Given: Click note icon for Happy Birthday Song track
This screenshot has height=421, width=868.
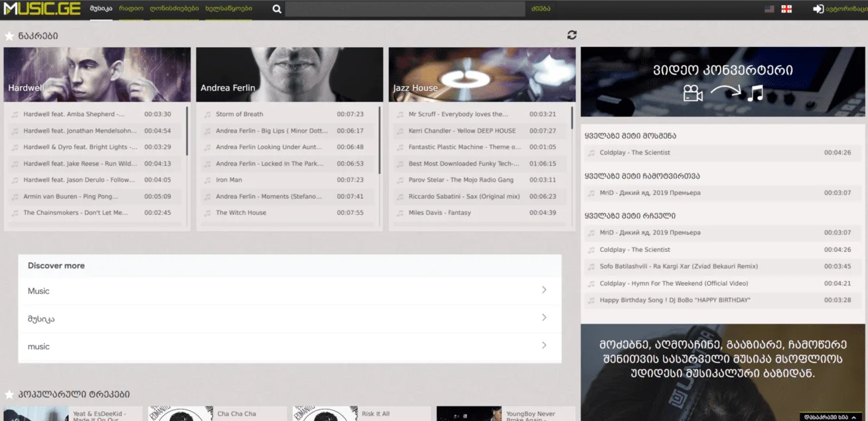Looking at the screenshot, I should (591, 300).
